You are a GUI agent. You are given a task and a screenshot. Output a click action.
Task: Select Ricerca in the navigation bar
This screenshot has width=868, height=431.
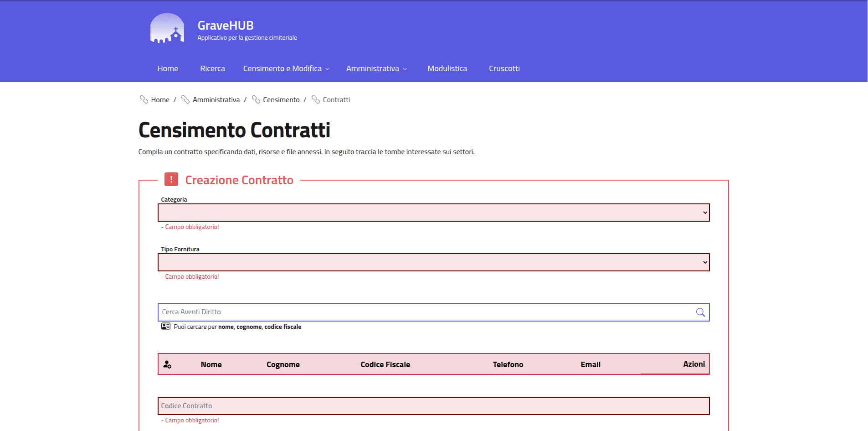coord(212,68)
